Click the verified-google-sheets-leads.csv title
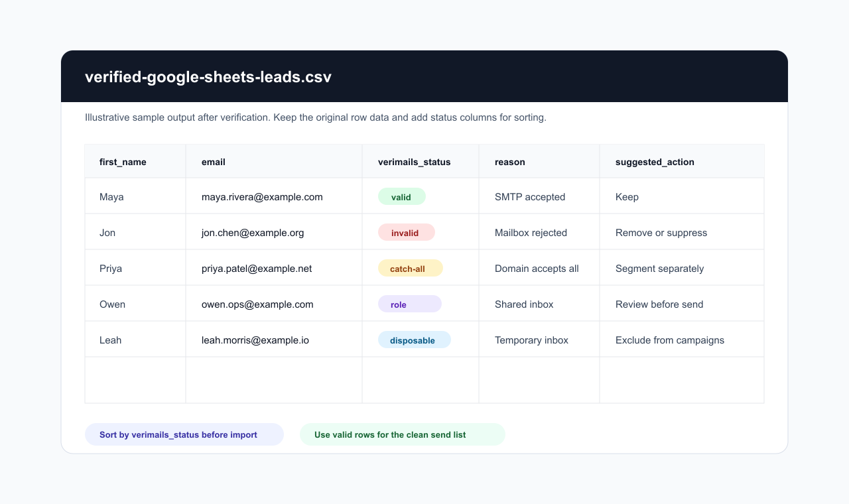Screen dimensions: 849x504 [208, 77]
